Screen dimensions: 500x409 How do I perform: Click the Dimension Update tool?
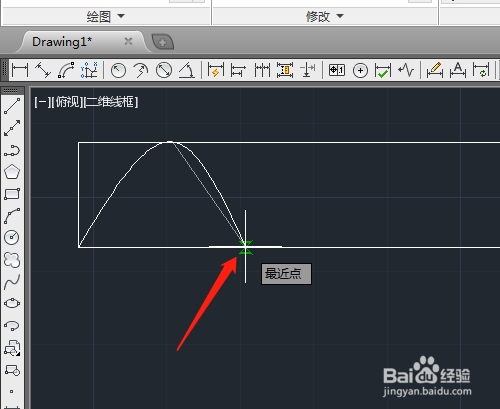coord(481,70)
